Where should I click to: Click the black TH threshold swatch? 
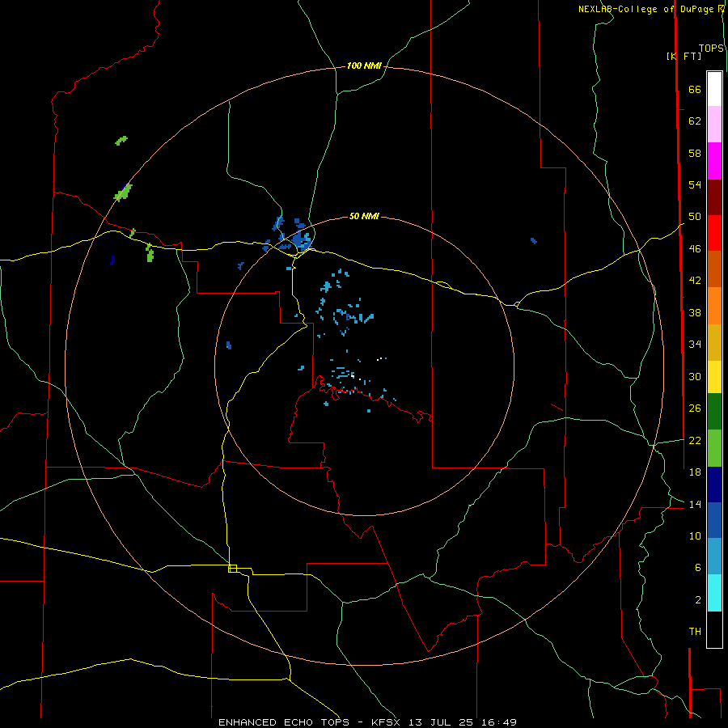[x=714, y=629]
